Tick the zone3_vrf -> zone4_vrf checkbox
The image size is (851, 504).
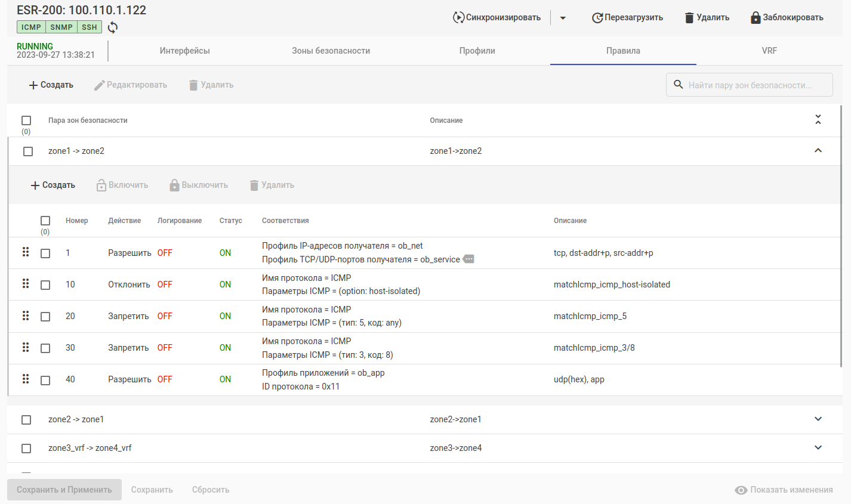point(26,449)
